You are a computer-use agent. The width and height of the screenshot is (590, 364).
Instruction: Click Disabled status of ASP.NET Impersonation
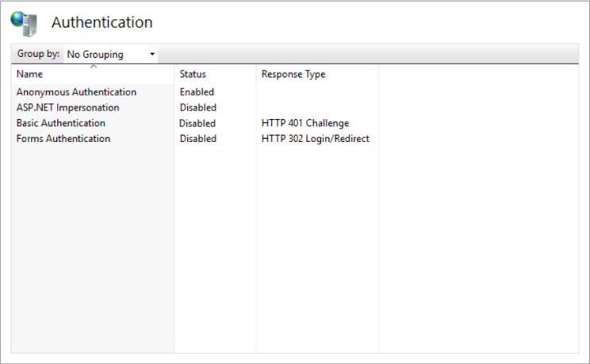197,108
